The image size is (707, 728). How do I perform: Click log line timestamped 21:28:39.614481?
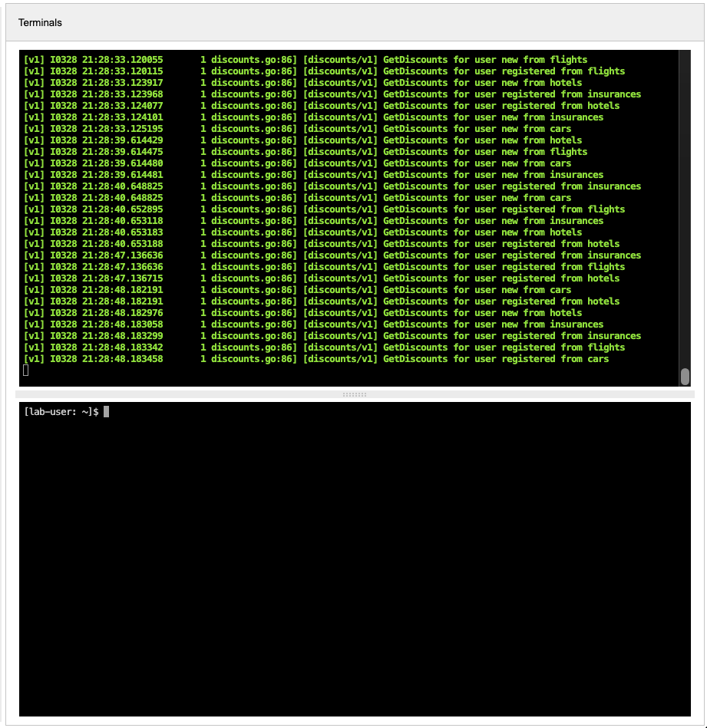(x=313, y=175)
